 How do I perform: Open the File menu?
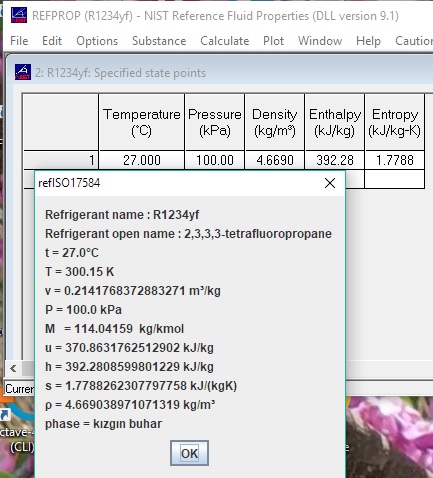19,41
